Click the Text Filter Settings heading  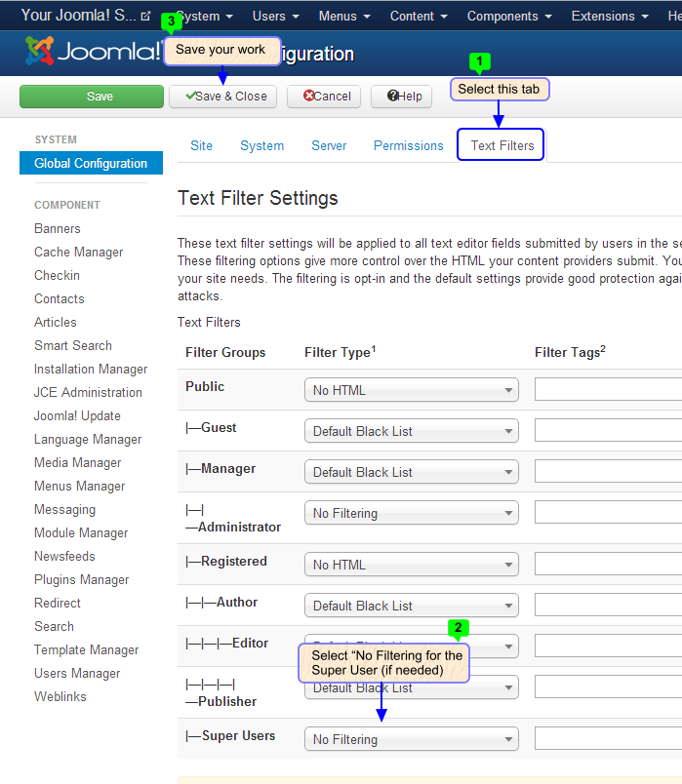258,198
